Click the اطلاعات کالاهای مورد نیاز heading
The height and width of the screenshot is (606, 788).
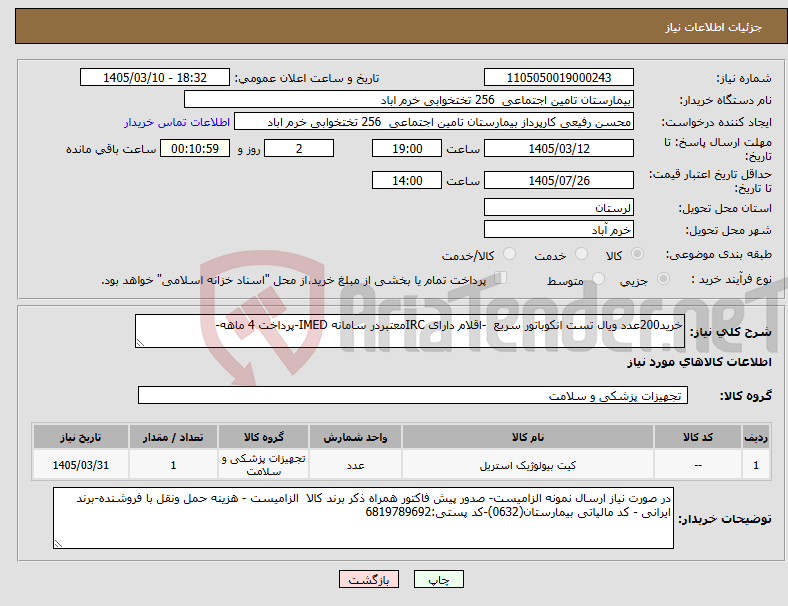click(699, 362)
